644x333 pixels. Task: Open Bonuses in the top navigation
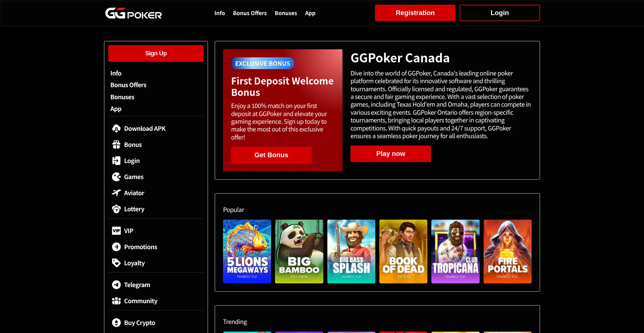coord(286,13)
